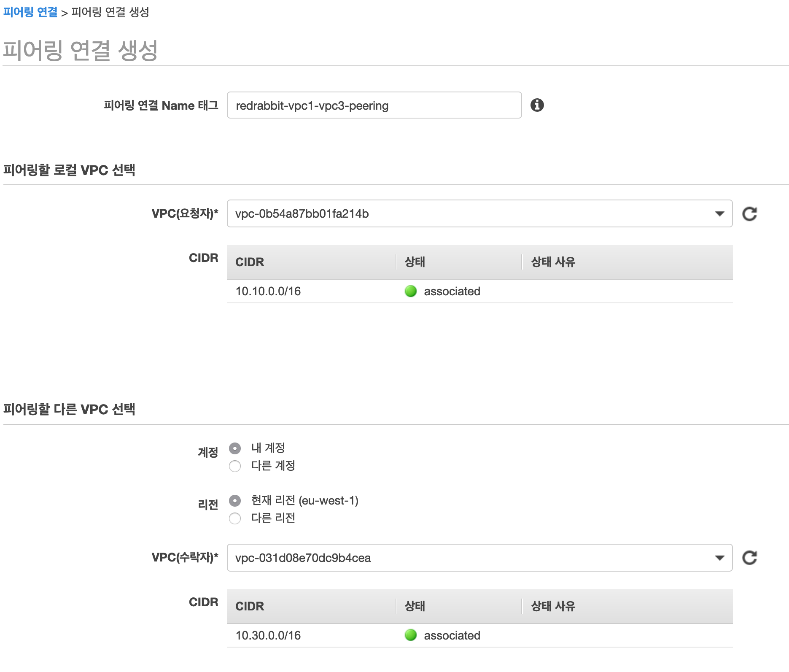The width and height of the screenshot is (789, 672).
Task: Click CIDR column header in requester table
Action: click(250, 262)
